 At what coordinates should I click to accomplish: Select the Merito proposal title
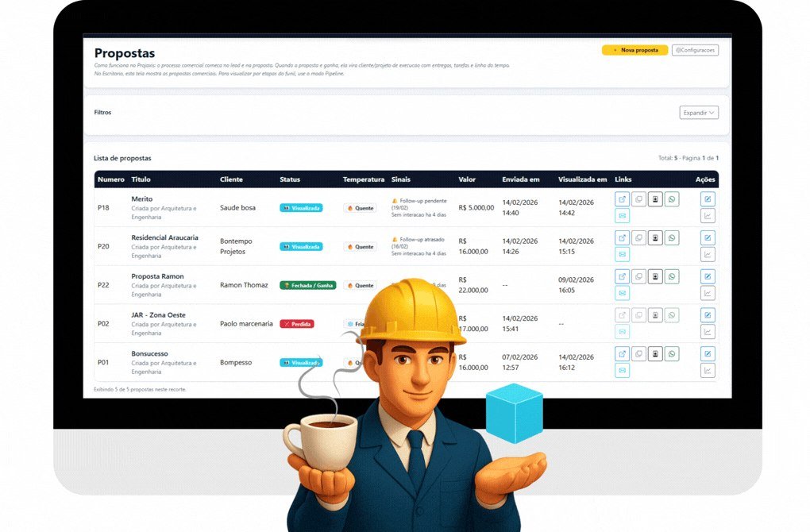[142, 199]
